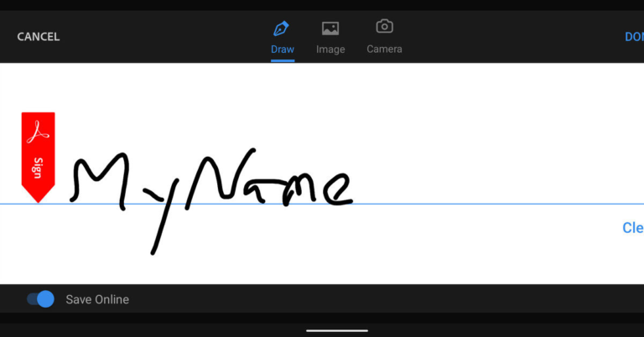Switch to the Camera tab label
The height and width of the screenshot is (337, 644).
tap(384, 49)
